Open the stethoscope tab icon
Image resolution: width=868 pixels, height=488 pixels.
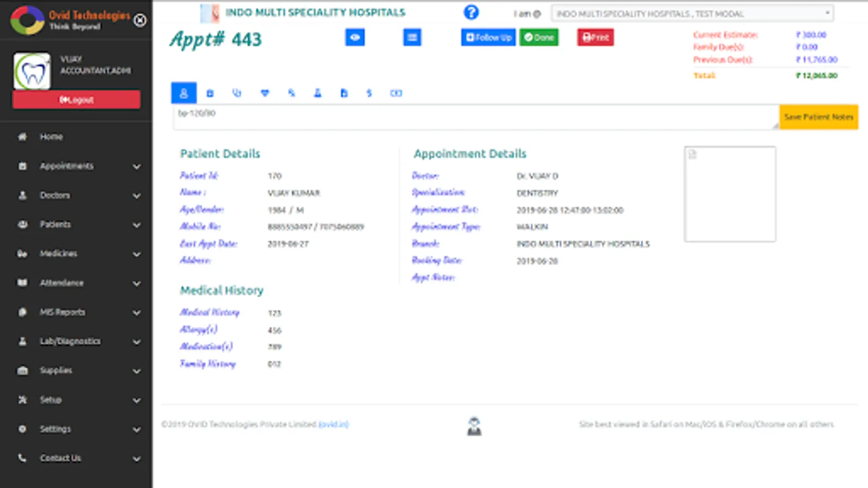coord(237,93)
